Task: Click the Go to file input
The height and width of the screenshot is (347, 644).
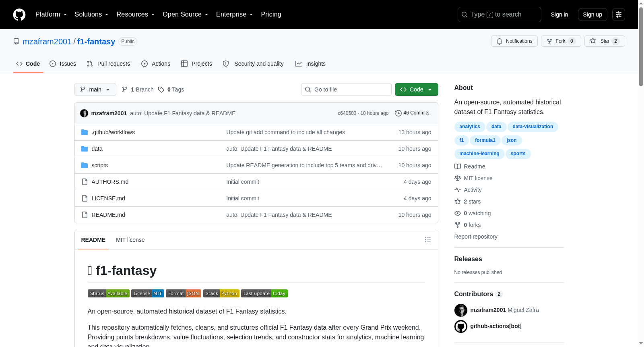Action: pos(346,89)
